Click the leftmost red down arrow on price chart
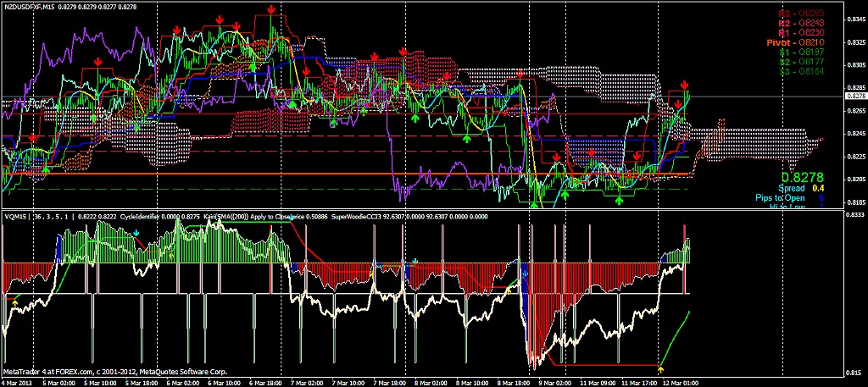 32,137
